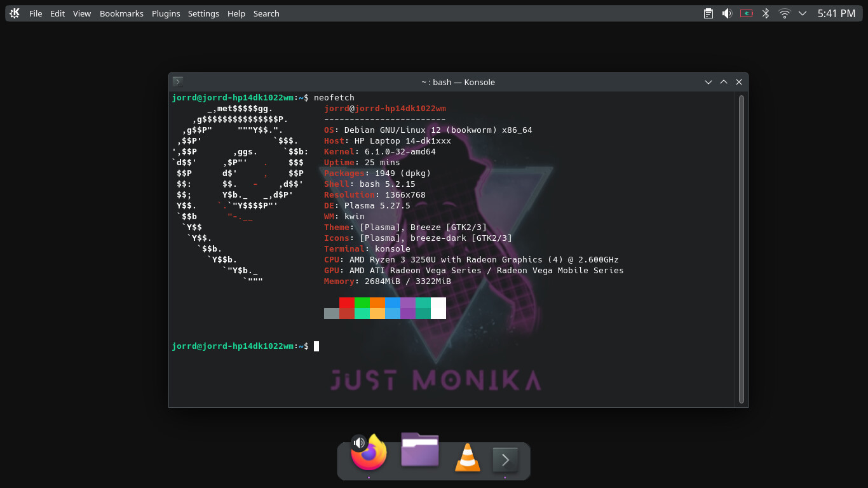Click the Icons line 'breeze-dark [GTK2/3]'
868x488 pixels.
461,238
